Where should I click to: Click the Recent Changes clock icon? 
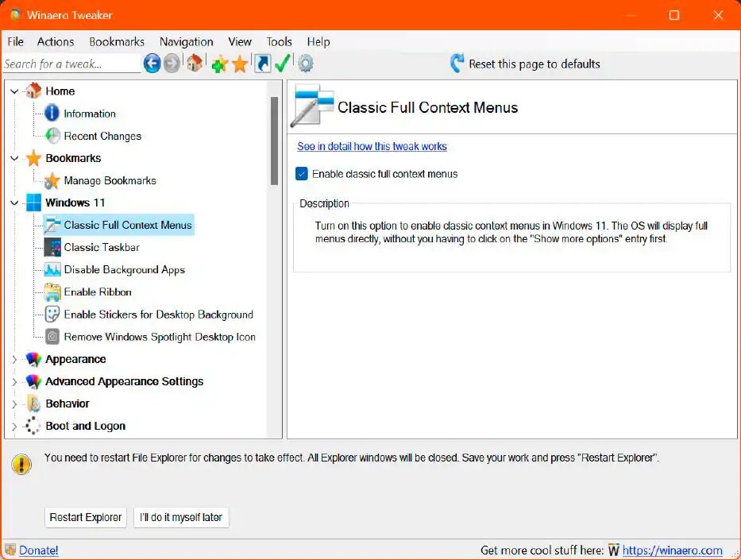52,136
